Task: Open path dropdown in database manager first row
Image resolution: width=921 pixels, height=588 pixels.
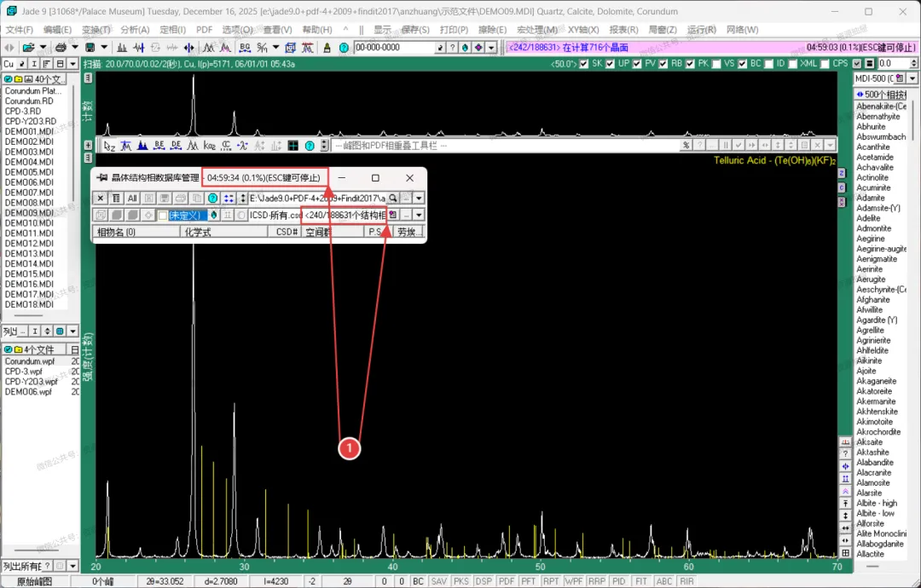Action: (x=419, y=199)
